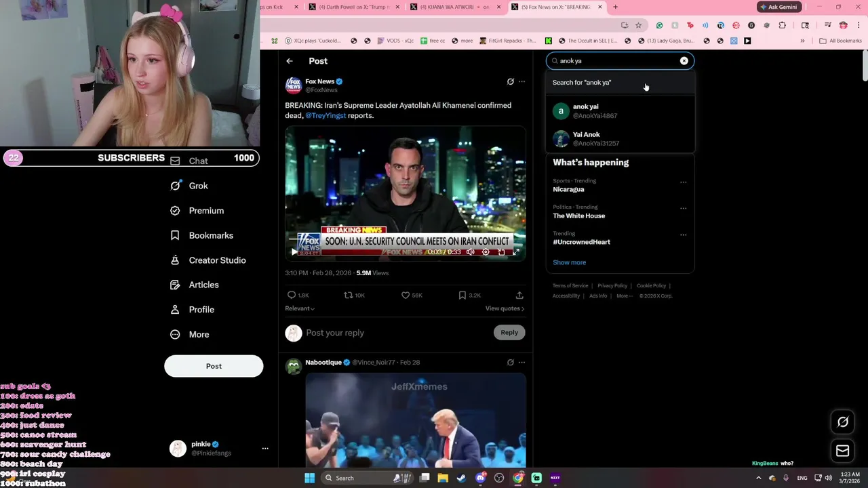Open Profile in sidebar
The image size is (868, 488).
(x=193, y=310)
